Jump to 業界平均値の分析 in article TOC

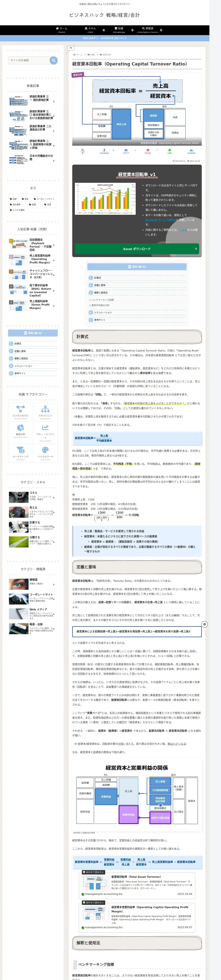click(x=101, y=305)
